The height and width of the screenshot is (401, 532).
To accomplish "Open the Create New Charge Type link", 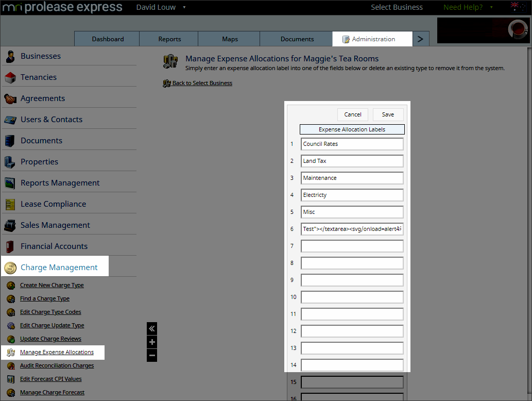I will tap(52, 286).
